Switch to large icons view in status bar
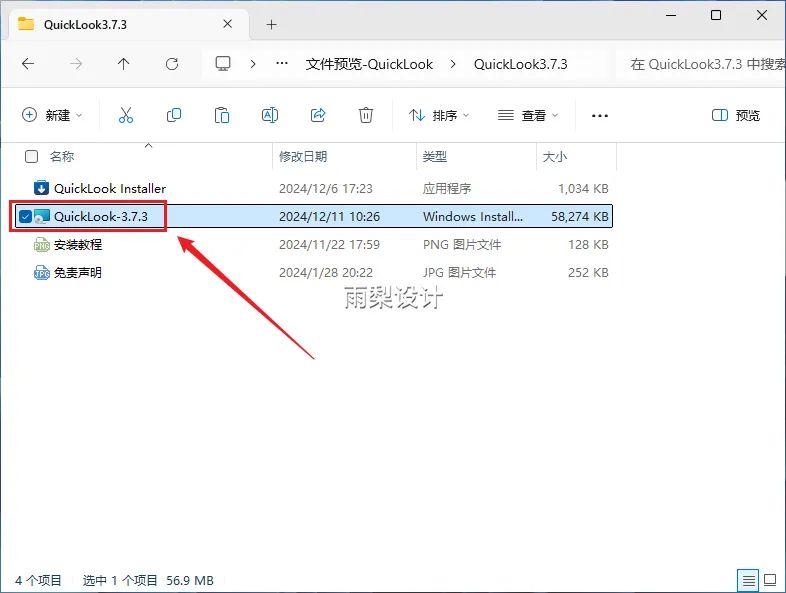Screen dimensions: 786x593 point(770,580)
